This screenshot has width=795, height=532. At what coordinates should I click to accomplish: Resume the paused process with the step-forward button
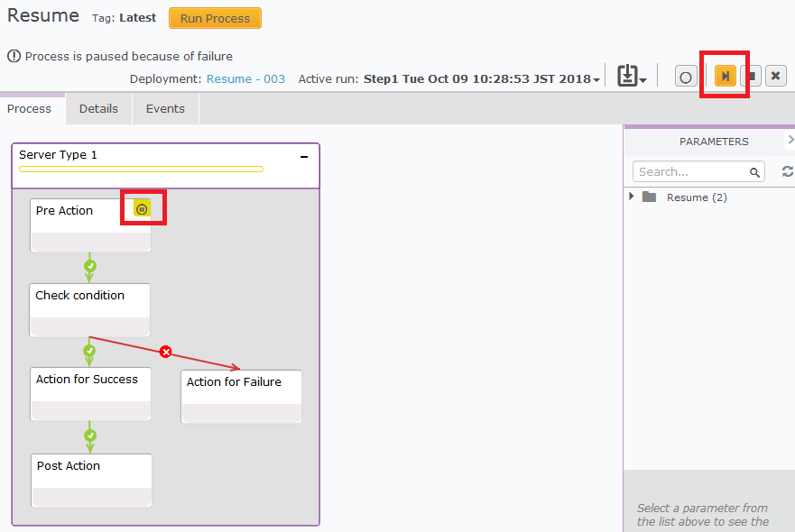pos(725,77)
